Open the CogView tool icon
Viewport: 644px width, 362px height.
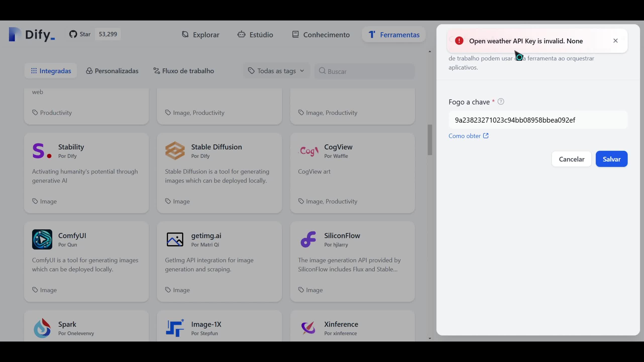pos(308,151)
